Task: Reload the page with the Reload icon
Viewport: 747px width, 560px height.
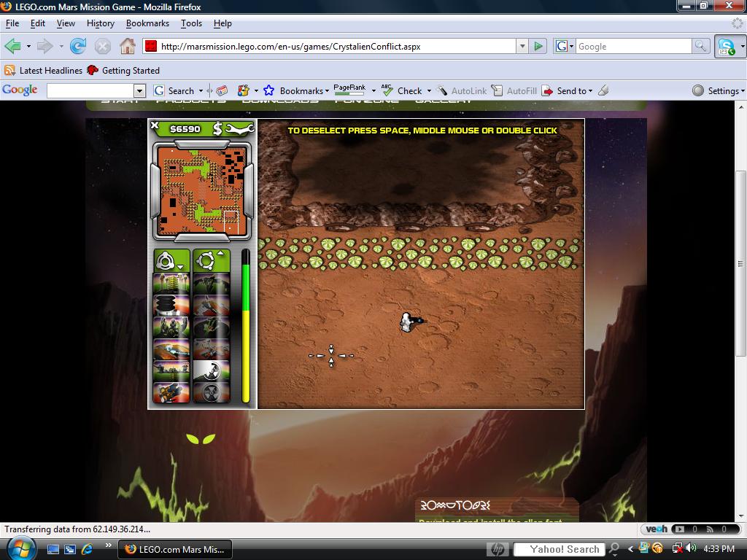Action: [x=77, y=46]
